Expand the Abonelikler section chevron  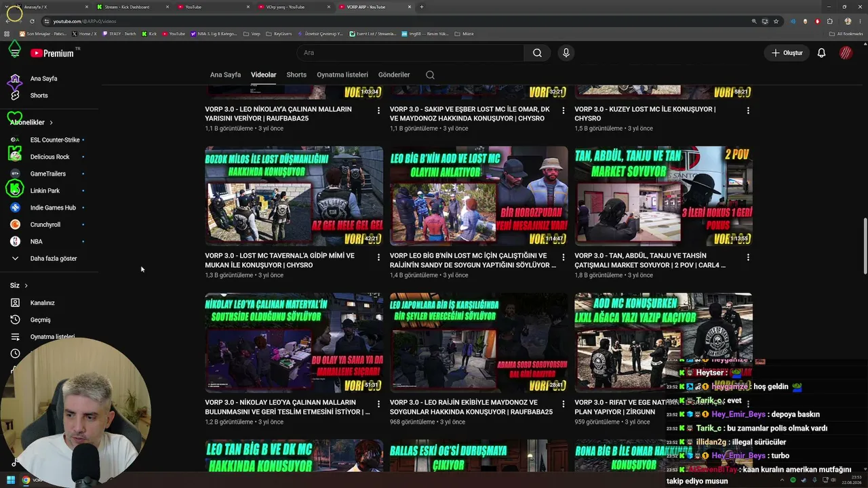[x=51, y=123]
